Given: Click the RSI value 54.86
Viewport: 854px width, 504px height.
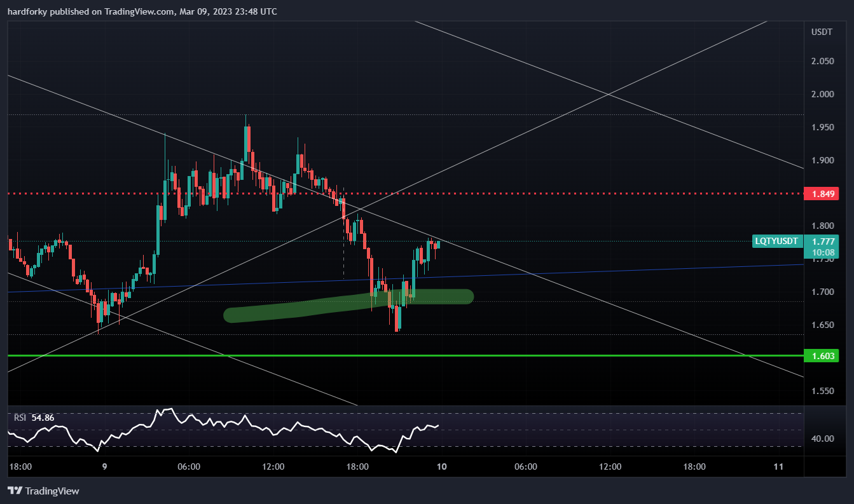Looking at the screenshot, I should click(43, 418).
